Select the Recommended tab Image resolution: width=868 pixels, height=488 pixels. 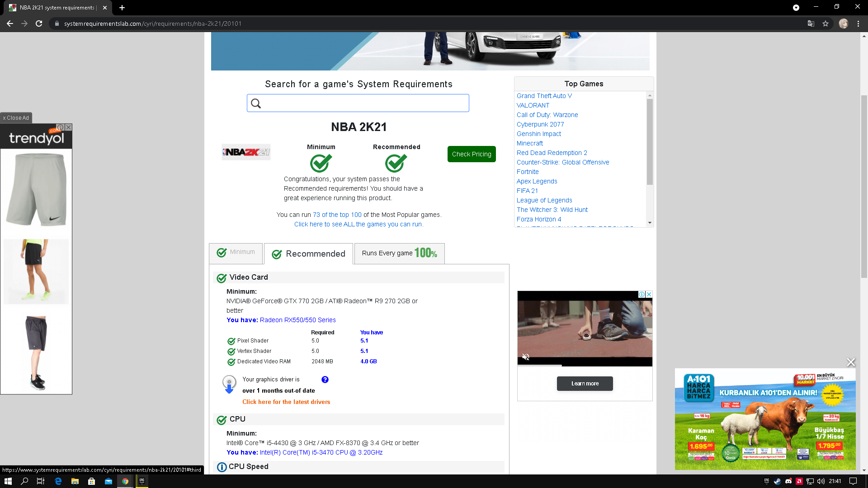(309, 254)
